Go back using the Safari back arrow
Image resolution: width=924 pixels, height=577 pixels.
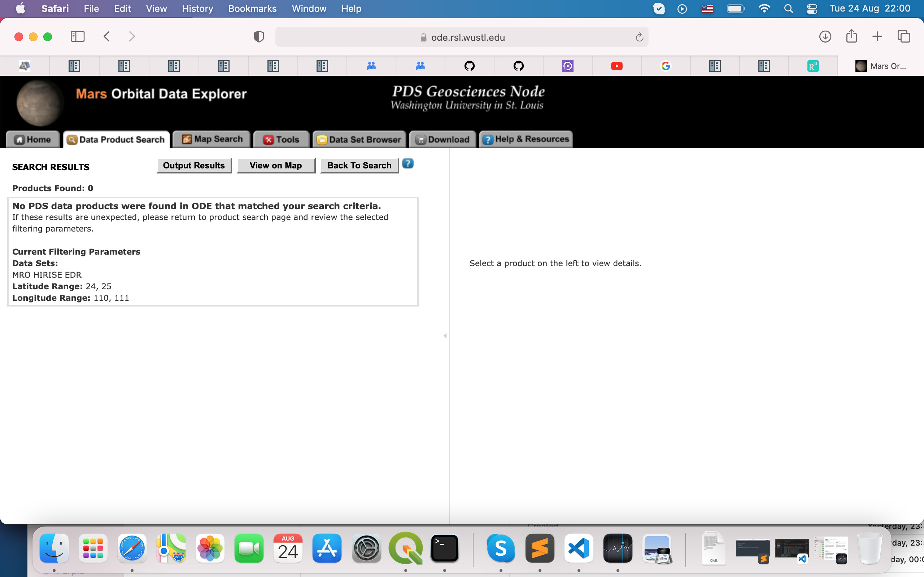(x=107, y=37)
